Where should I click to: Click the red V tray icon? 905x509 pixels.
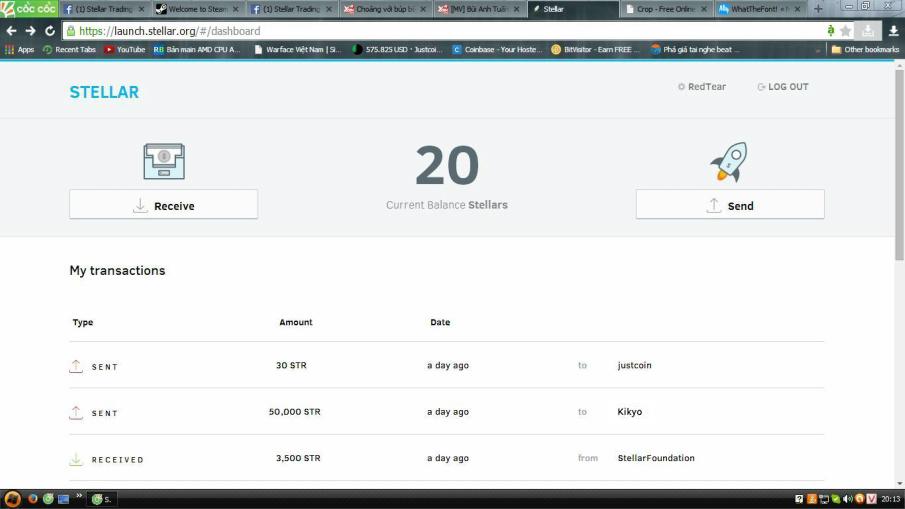[872, 499]
